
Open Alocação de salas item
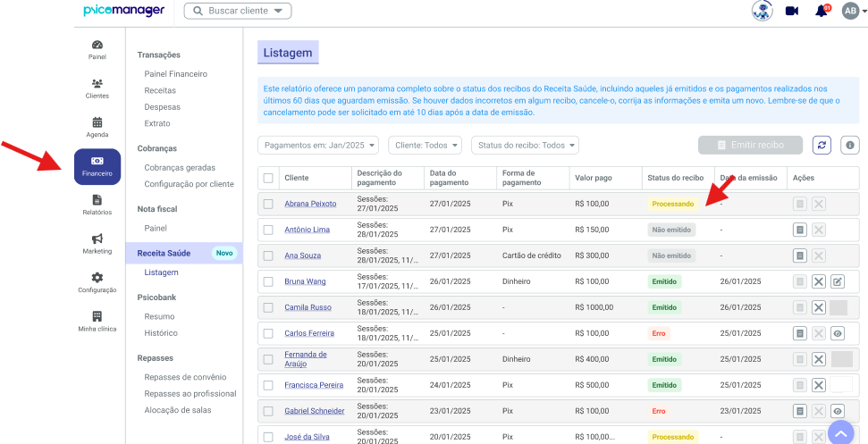click(178, 410)
